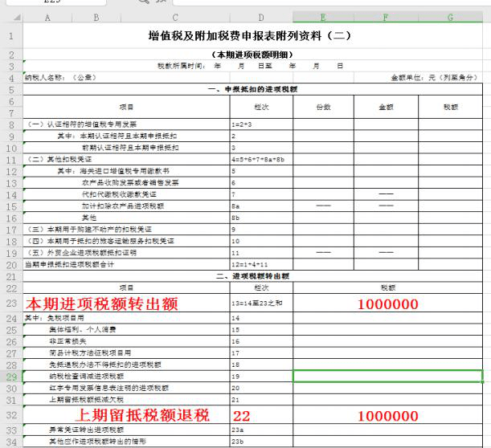
Task: Click 其他应作进项税额转出的情形 cell
Action: pos(126,442)
